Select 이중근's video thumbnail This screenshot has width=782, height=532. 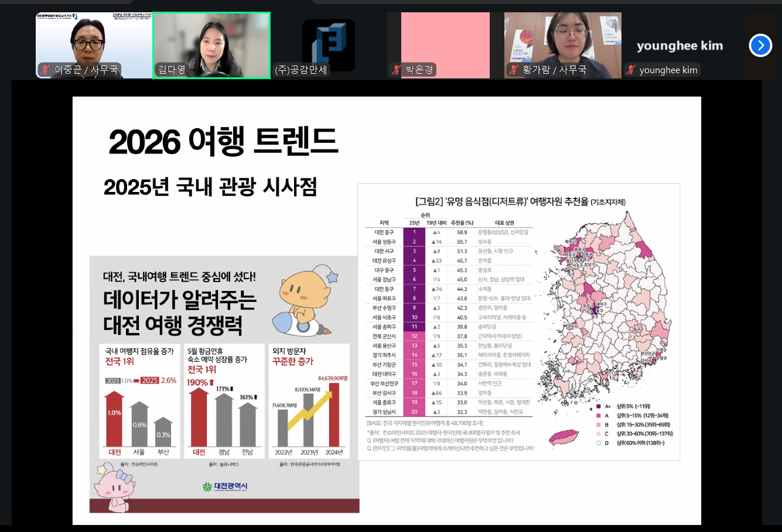point(94,45)
